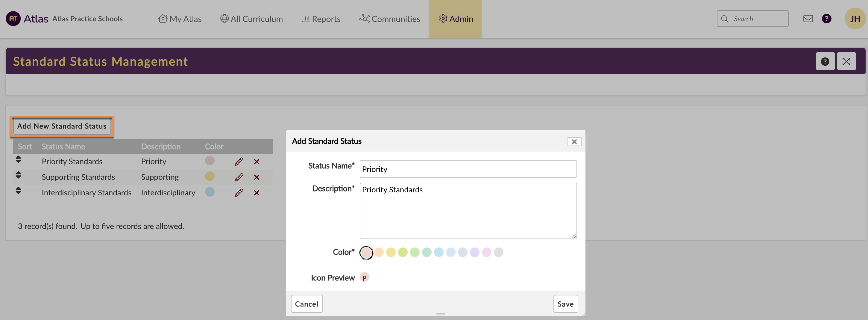Click sort handle for Priority Standards
This screenshot has width=868, height=320.
[19, 159]
